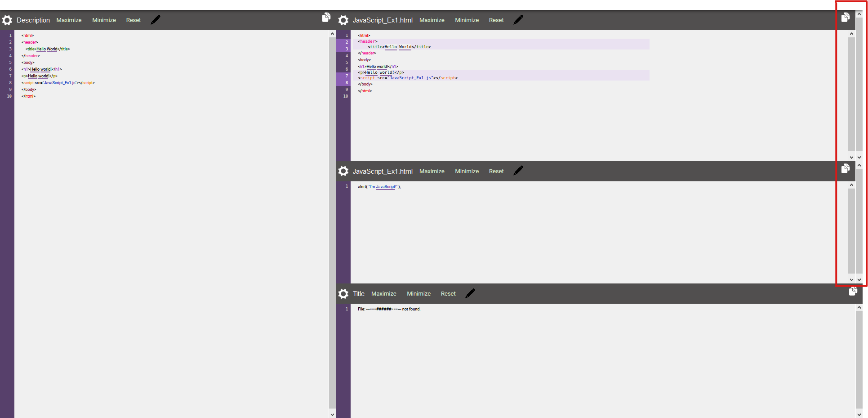The width and height of the screenshot is (868, 418).
Task: Maximize the HTML-code JavaScript_Ex1.html panel
Action: [x=432, y=20]
